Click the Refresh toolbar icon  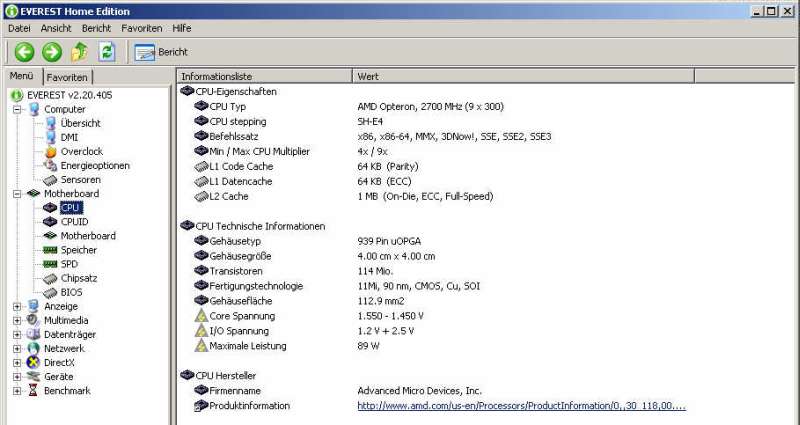pos(107,52)
